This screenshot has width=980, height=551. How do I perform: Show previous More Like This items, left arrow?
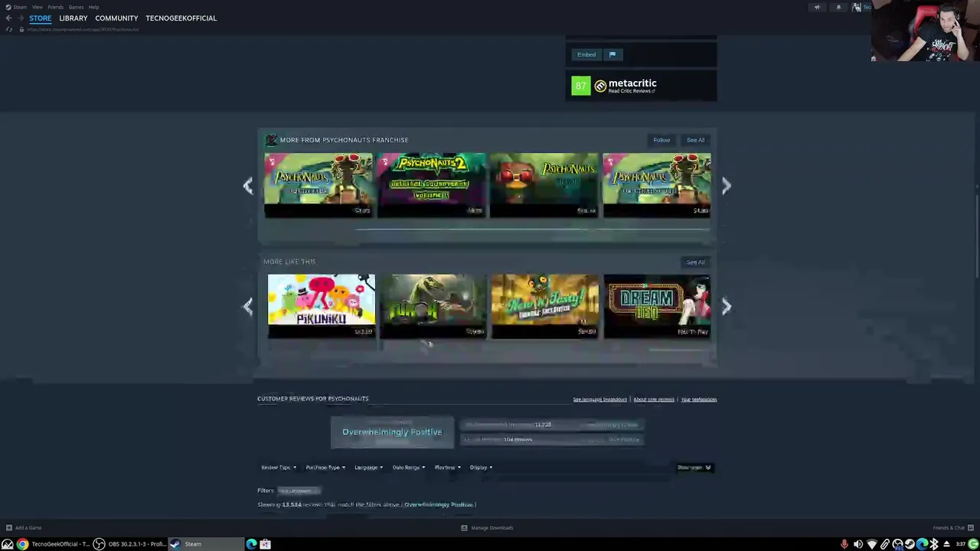(x=247, y=306)
